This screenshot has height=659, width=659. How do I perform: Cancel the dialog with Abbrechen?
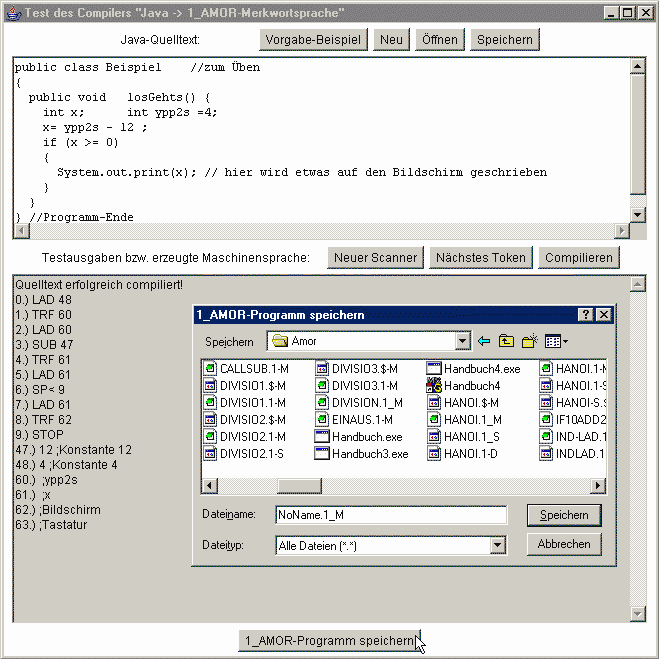point(564,545)
